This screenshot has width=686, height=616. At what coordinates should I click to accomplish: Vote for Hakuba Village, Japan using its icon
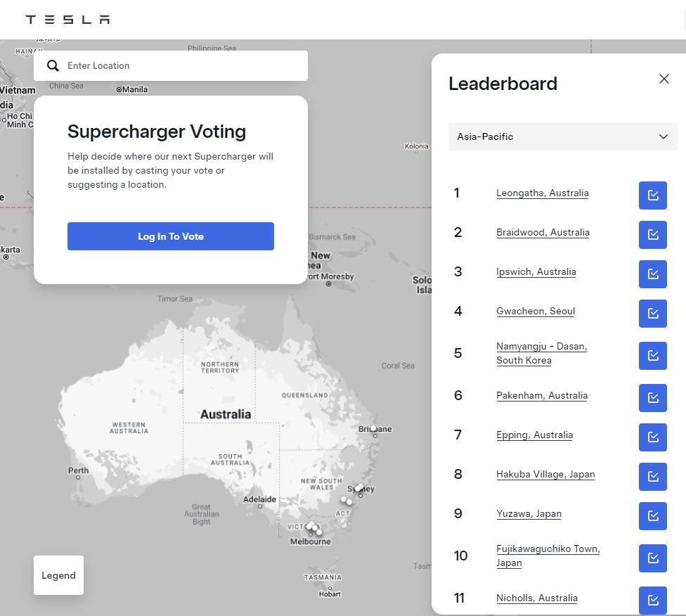(652, 477)
